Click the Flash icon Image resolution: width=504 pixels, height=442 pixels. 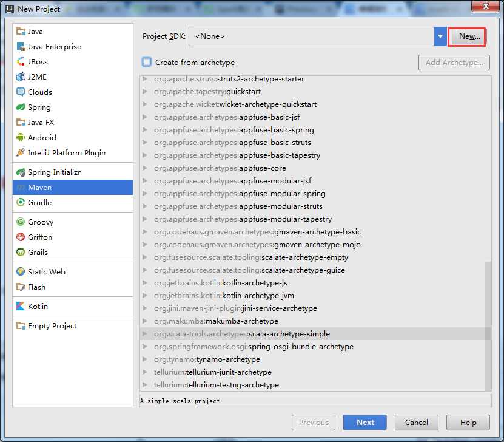pos(21,287)
